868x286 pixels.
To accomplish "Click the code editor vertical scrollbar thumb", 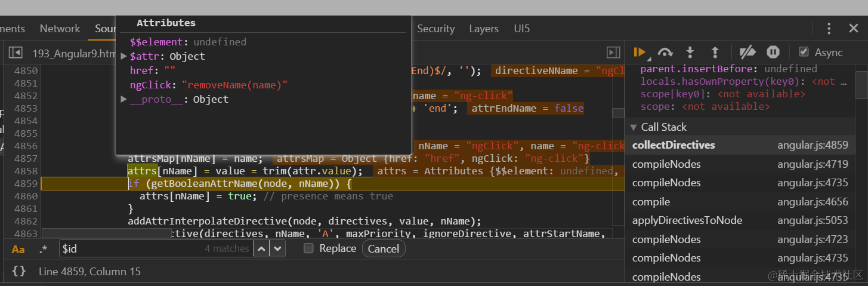I will [x=619, y=113].
